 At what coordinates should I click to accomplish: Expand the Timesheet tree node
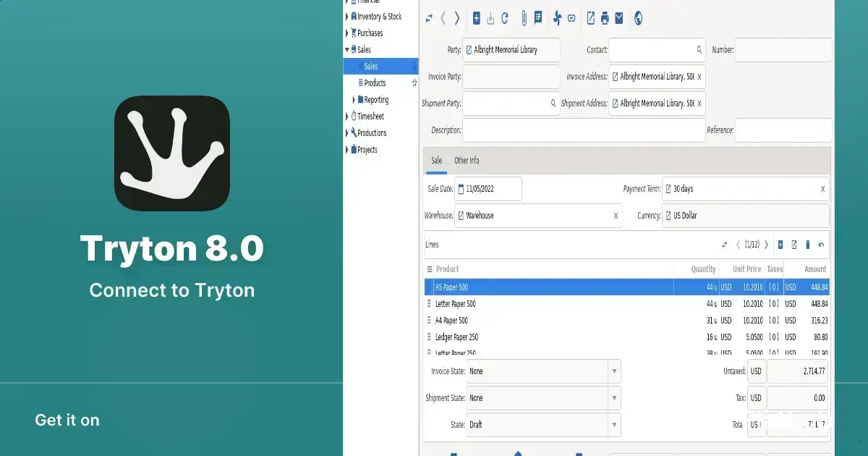(x=346, y=117)
